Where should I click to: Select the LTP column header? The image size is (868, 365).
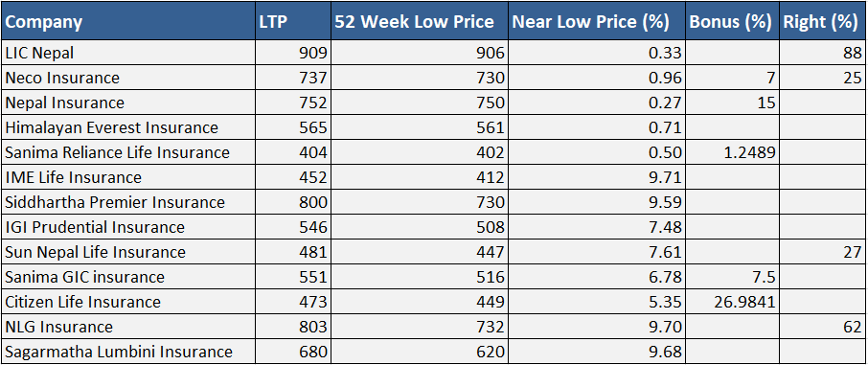pos(292,22)
